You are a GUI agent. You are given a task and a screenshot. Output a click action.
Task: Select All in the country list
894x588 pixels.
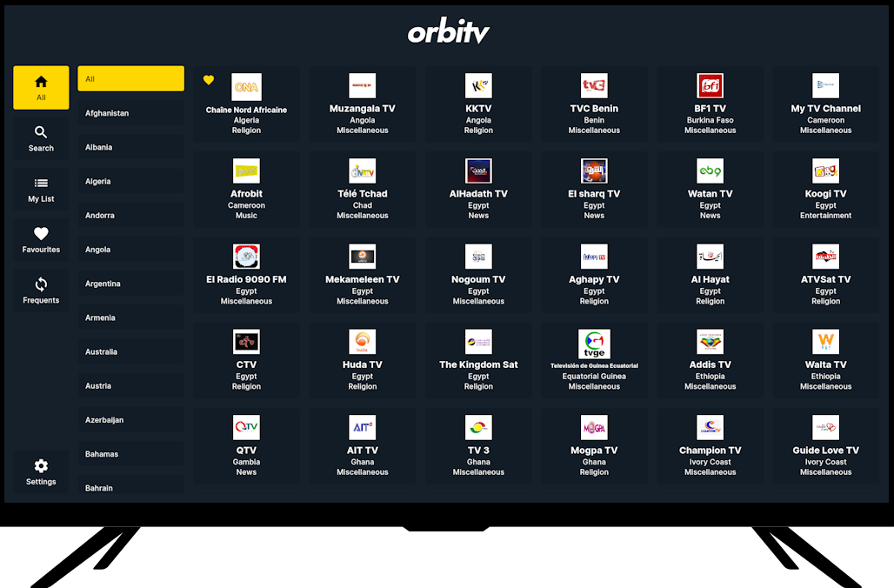click(130, 79)
